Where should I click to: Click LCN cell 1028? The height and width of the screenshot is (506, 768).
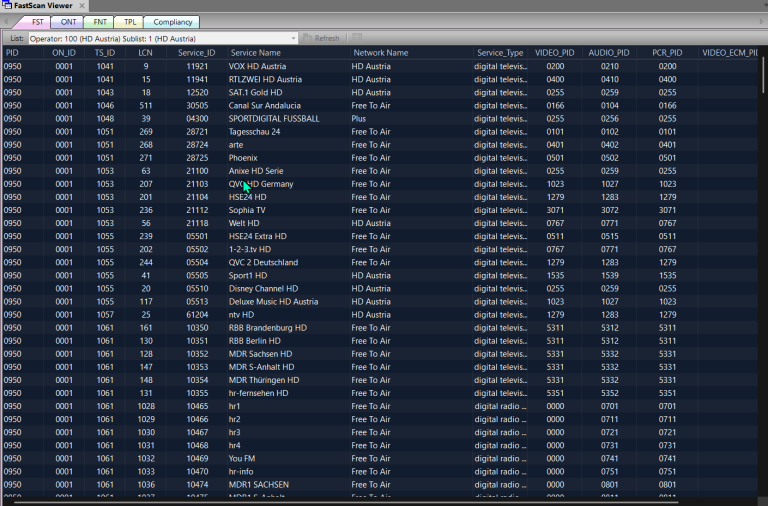(146, 406)
